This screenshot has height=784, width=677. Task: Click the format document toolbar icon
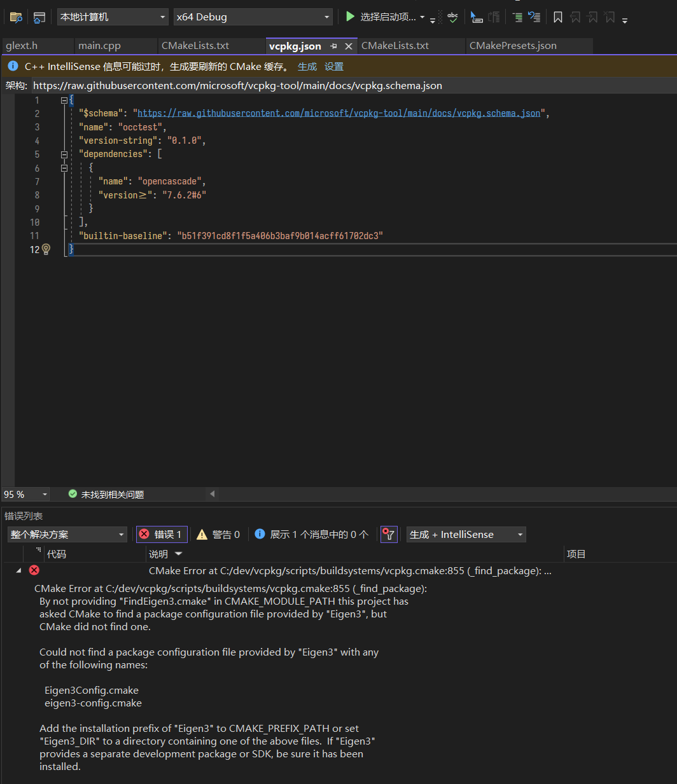click(517, 17)
